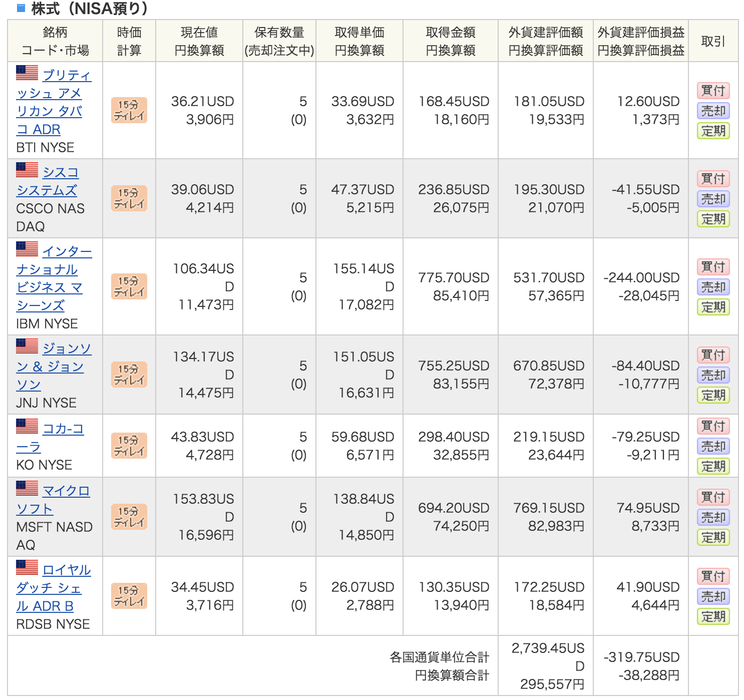744x700 pixels.
Task: Click 売却 for BTI
Action: pyautogui.click(x=713, y=111)
